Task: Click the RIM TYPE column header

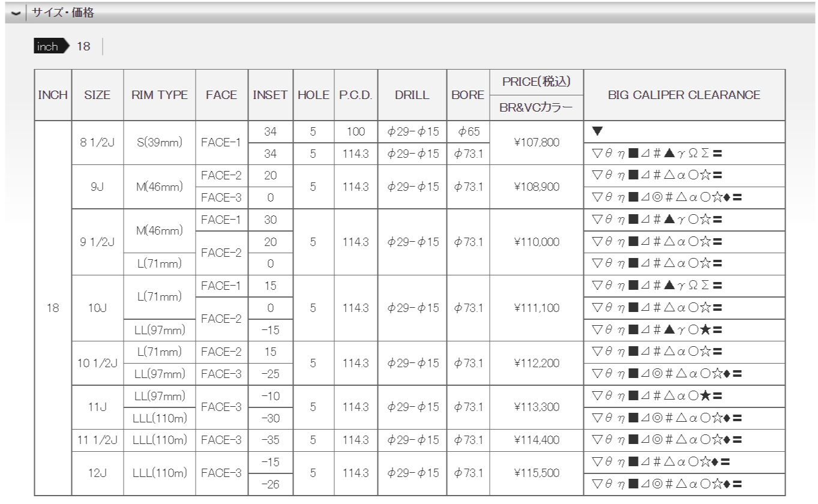Action: (x=159, y=95)
